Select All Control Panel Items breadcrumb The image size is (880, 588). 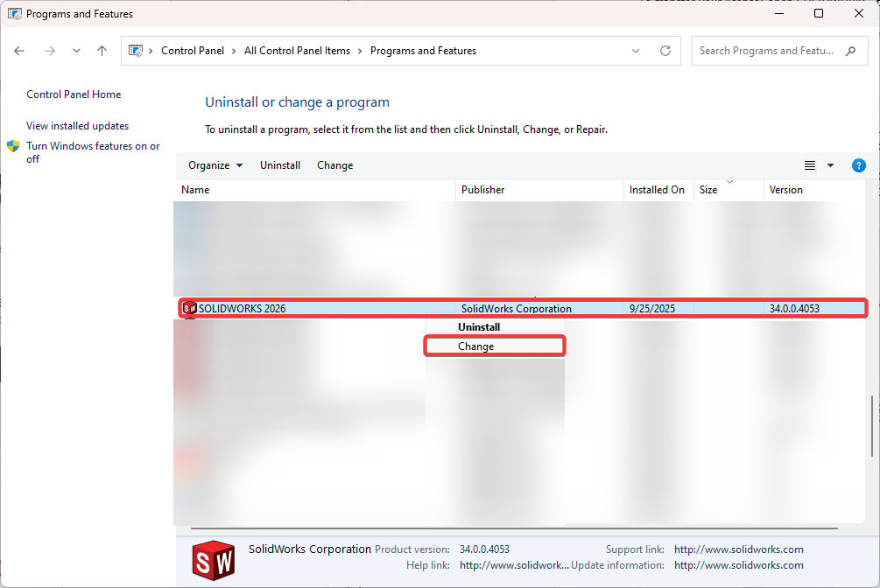(x=297, y=51)
